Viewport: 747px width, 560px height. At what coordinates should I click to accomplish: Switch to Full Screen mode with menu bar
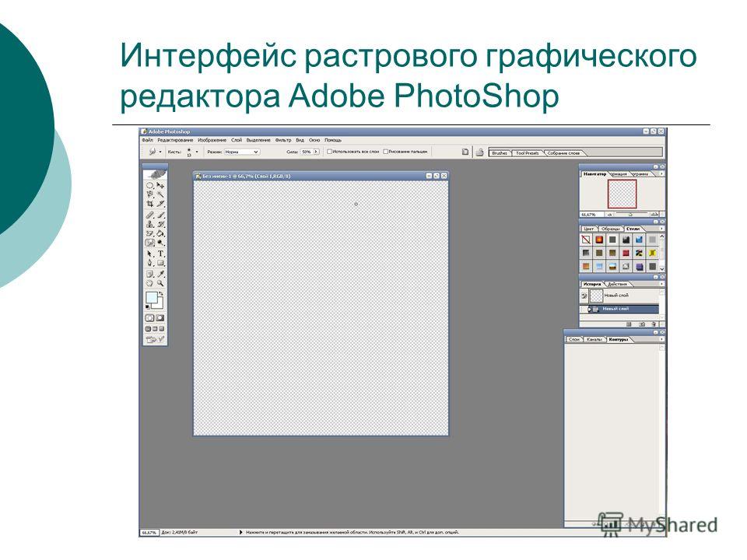(154, 328)
